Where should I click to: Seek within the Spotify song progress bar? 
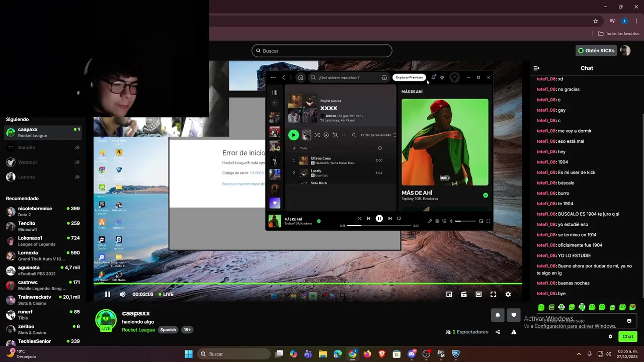tap(380, 226)
